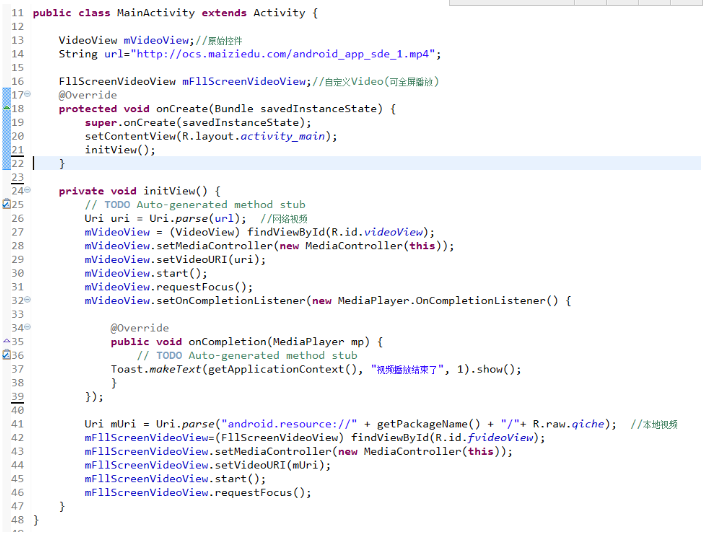This screenshot has height=541, width=712.
Task: Click the R.id.videoView reference on line 27
Action: click(x=377, y=232)
